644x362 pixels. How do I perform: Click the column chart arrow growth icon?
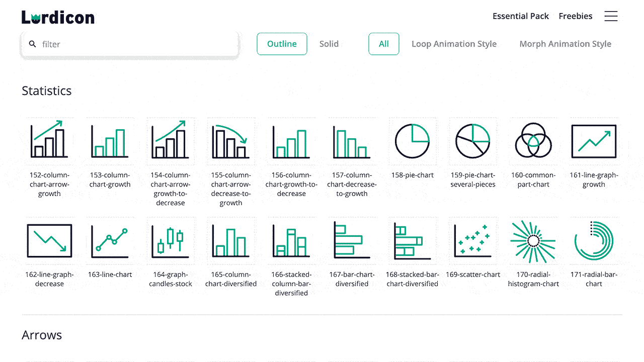click(x=49, y=141)
